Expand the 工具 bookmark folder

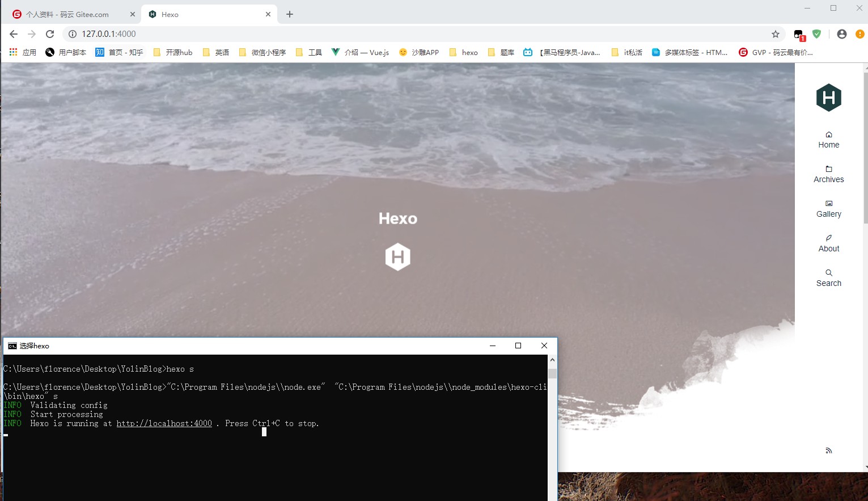309,52
